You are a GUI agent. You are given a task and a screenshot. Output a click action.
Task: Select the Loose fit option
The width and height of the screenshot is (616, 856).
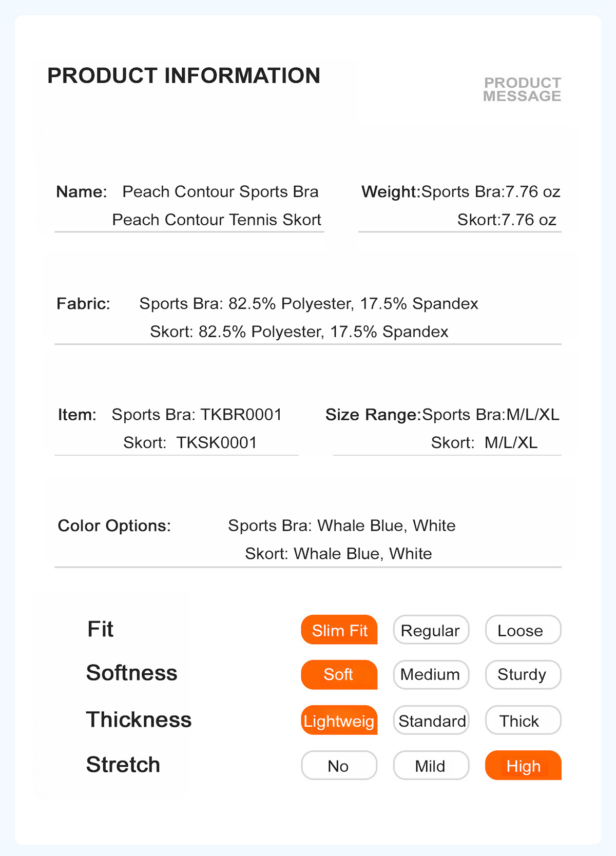pos(523,630)
